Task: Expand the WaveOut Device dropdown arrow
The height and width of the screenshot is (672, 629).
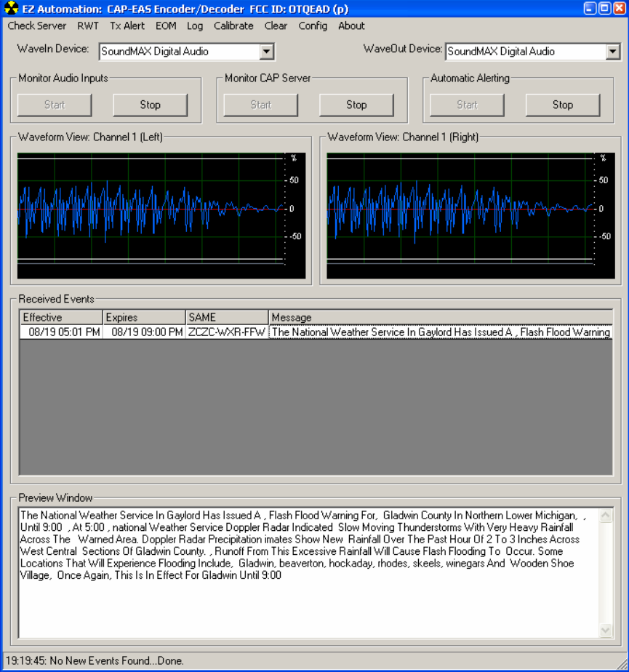Action: coord(613,52)
